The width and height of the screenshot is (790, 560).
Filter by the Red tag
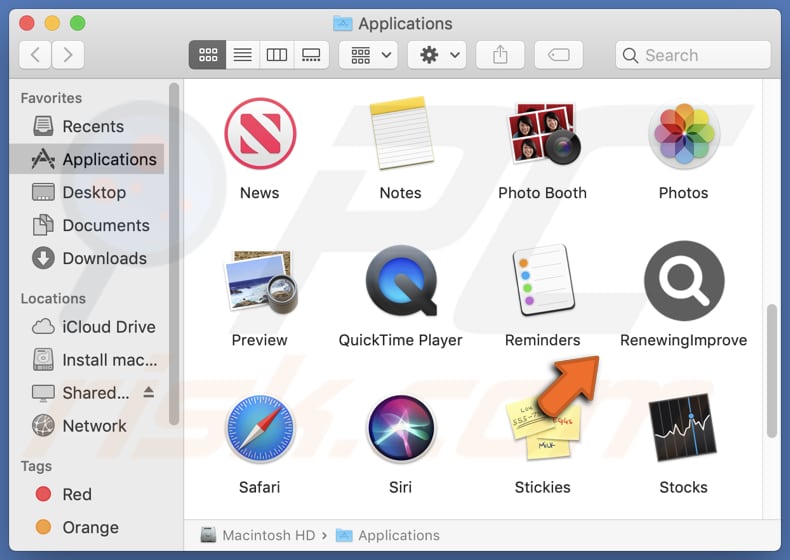(x=87, y=494)
